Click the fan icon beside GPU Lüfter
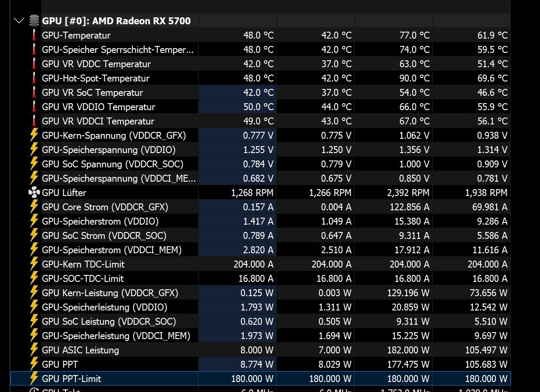 click(34, 193)
